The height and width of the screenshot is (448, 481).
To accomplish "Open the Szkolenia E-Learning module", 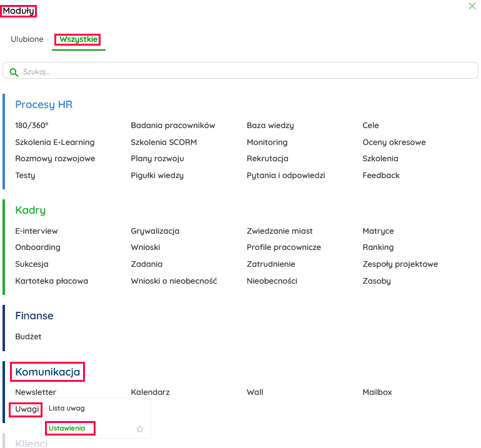I will (55, 142).
